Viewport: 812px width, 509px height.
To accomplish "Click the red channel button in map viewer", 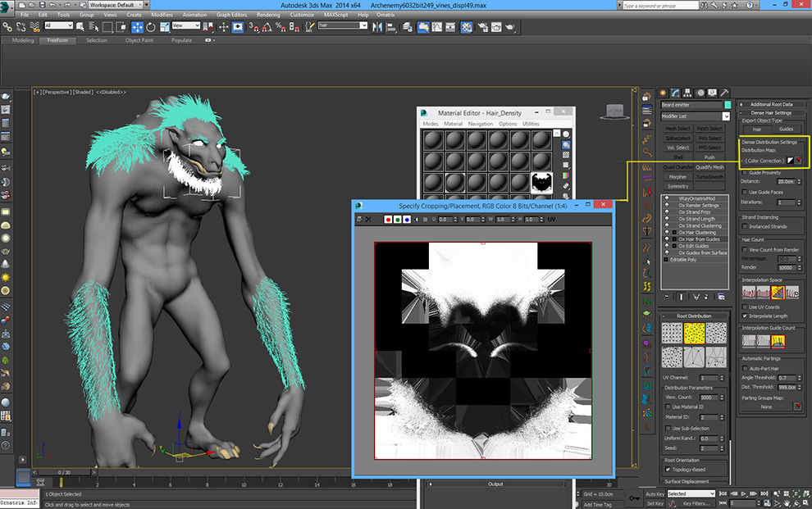I will tap(388, 220).
